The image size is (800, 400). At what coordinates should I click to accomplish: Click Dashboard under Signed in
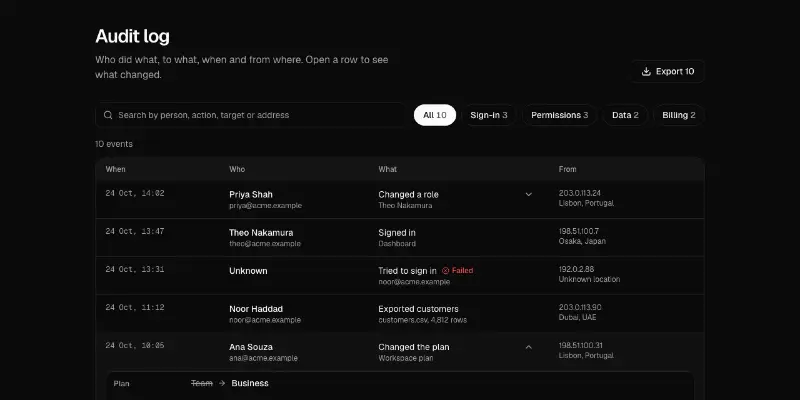pyautogui.click(x=397, y=244)
